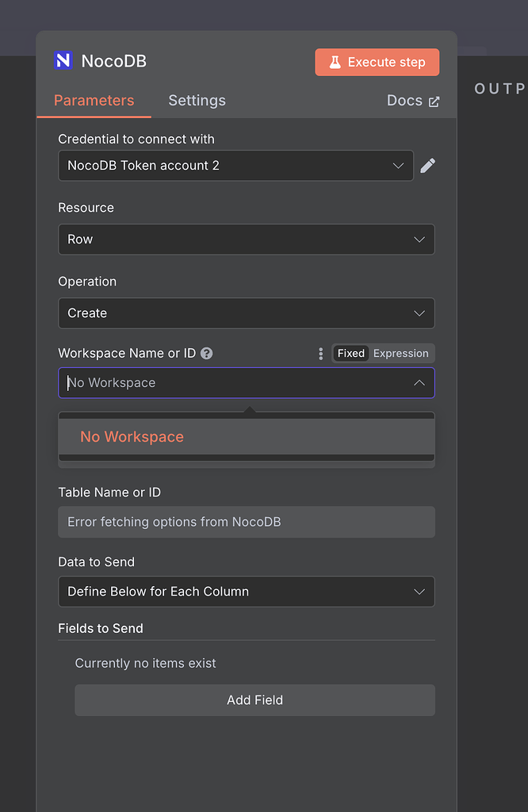Open the three-dot options menu near Workspace field
The width and height of the screenshot is (528, 812).
(x=320, y=354)
